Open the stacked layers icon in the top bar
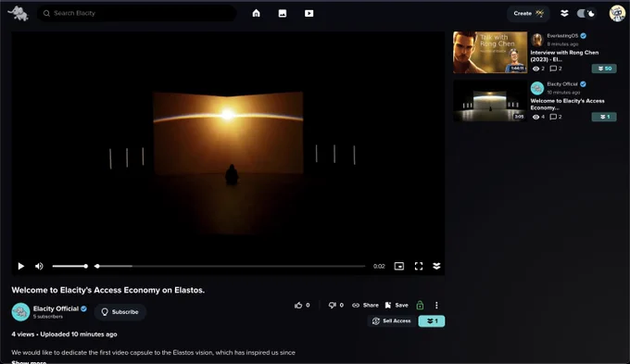630x364 pixels. coord(564,13)
